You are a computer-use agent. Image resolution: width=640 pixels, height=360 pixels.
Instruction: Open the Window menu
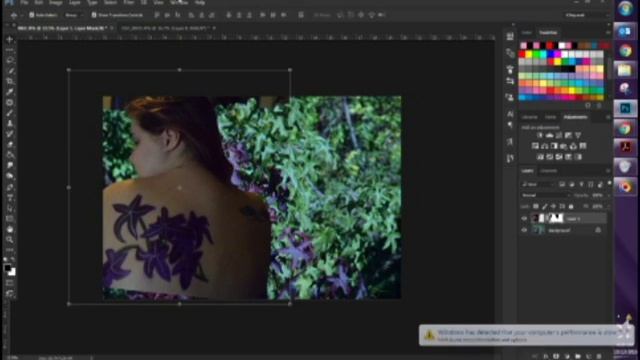[x=179, y=2]
